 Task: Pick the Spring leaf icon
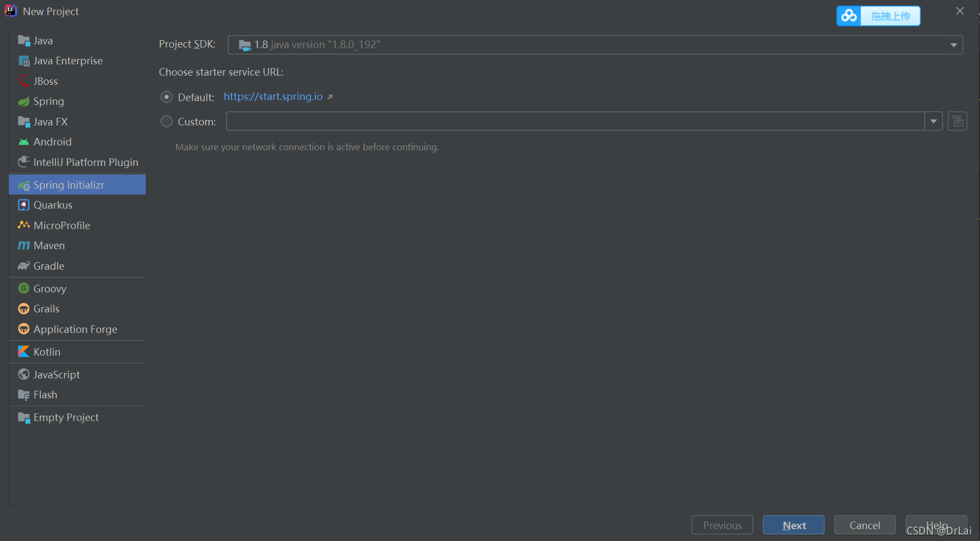click(24, 101)
